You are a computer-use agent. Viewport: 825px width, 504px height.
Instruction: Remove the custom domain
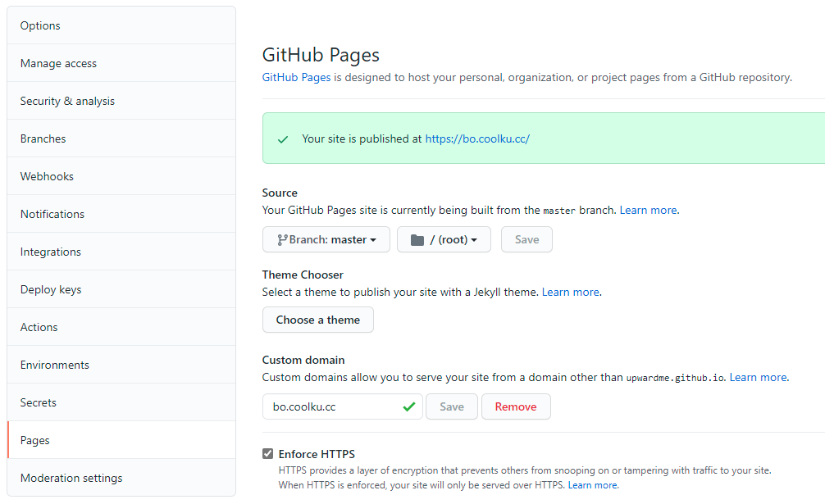(516, 406)
